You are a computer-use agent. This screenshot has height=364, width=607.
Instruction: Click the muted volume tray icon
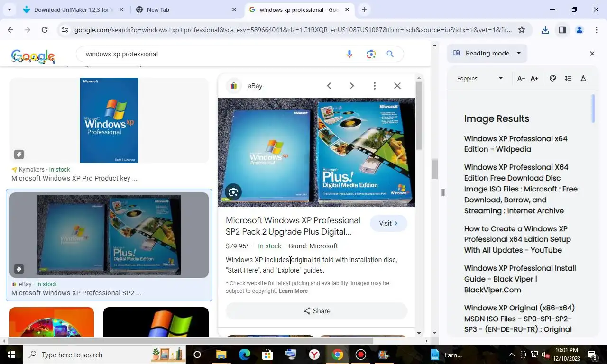[x=545, y=355]
